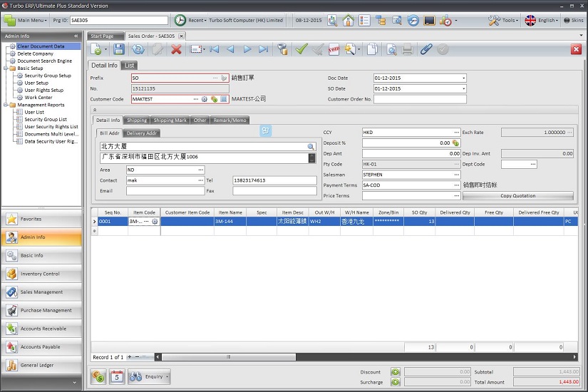This screenshot has height=392, width=588.
Task: Click the Surcharge green button icon
Action: coord(396,382)
